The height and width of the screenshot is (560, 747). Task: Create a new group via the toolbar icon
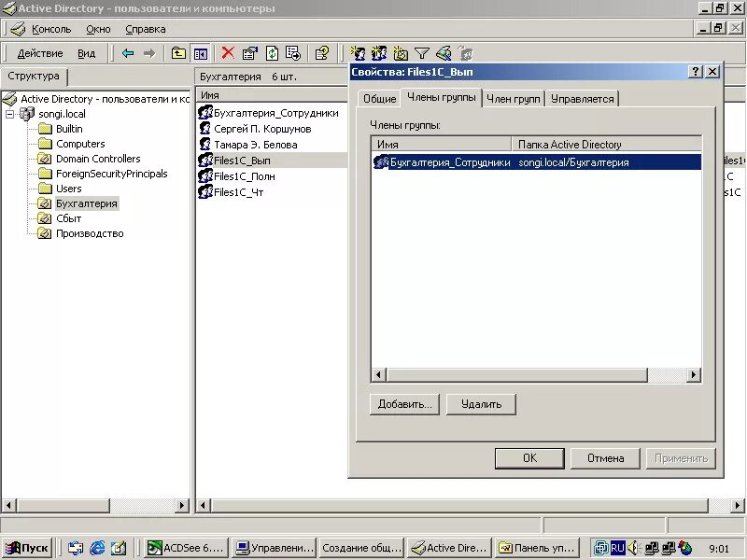[x=379, y=53]
